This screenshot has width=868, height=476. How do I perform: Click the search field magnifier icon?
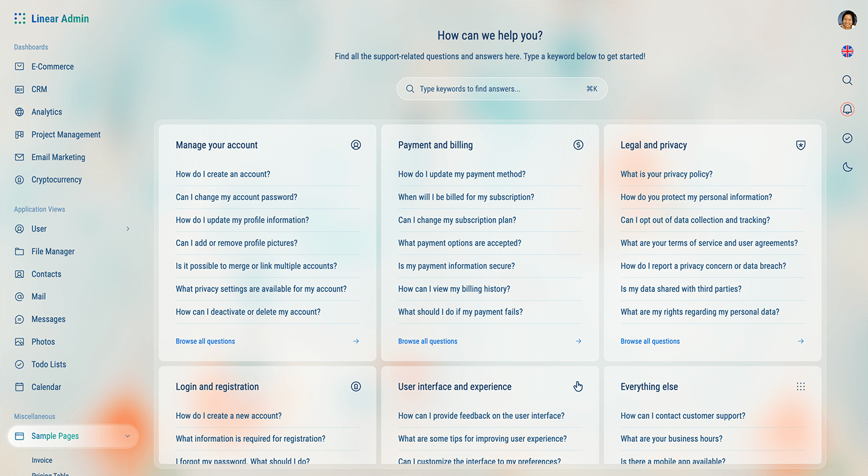tap(410, 89)
